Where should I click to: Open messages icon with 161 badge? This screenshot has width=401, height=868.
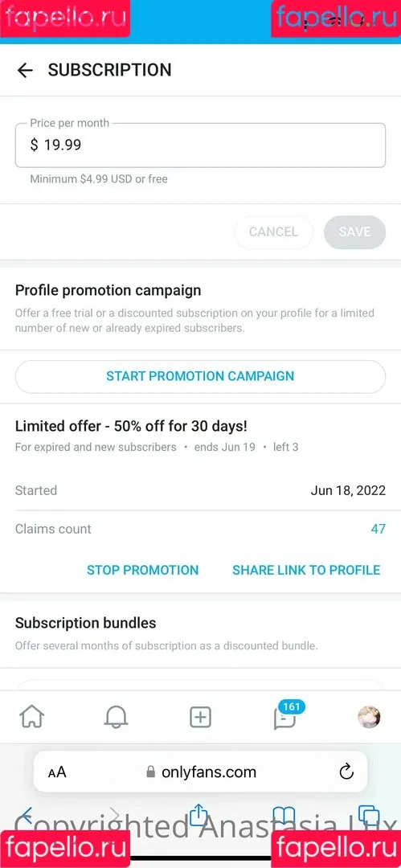point(286,716)
